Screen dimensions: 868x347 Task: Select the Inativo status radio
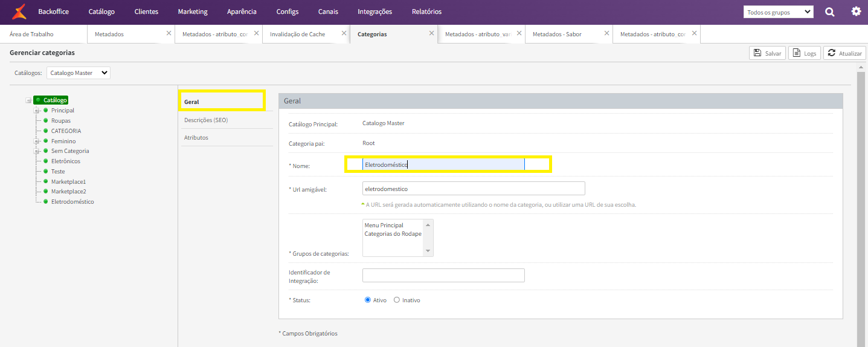coord(397,300)
